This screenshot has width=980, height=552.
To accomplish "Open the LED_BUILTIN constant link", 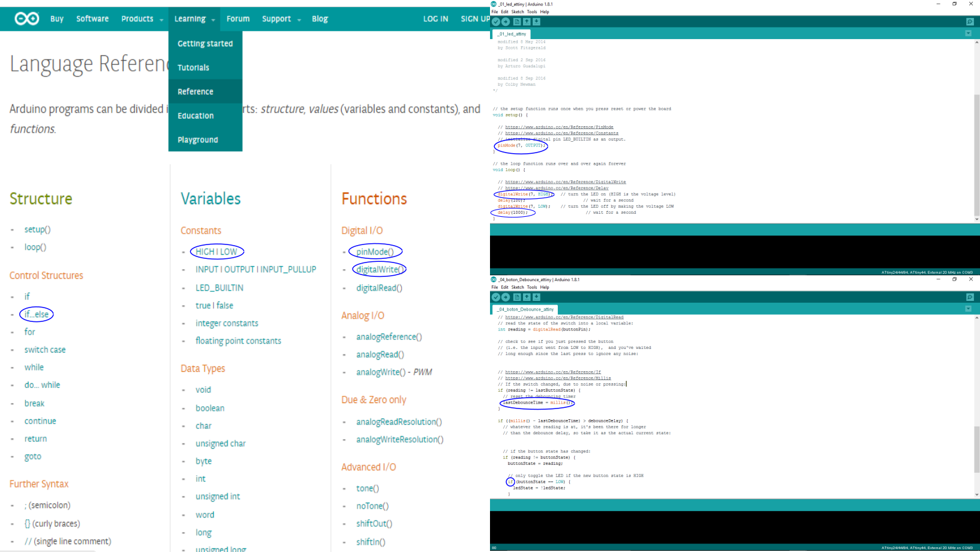I will point(219,288).
